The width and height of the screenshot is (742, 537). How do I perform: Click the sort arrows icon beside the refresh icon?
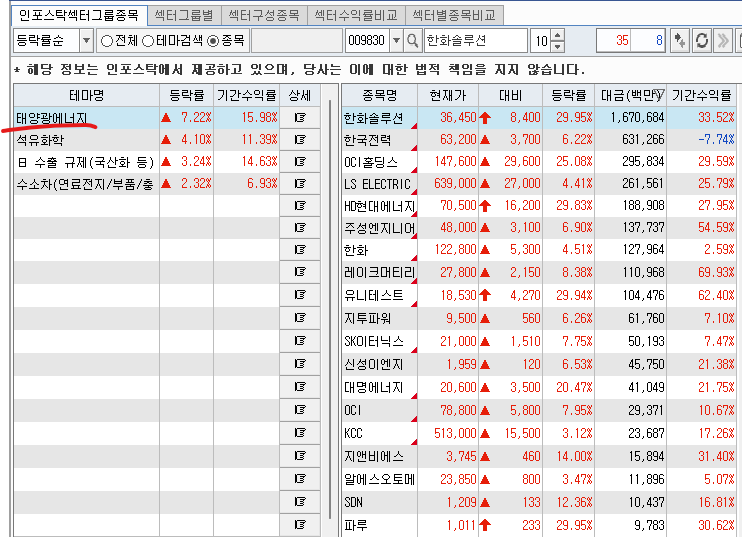point(680,41)
